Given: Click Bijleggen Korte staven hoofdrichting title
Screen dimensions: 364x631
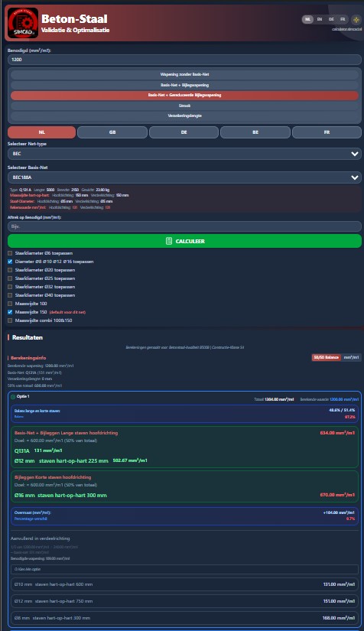Looking at the screenshot, I should point(53,477).
